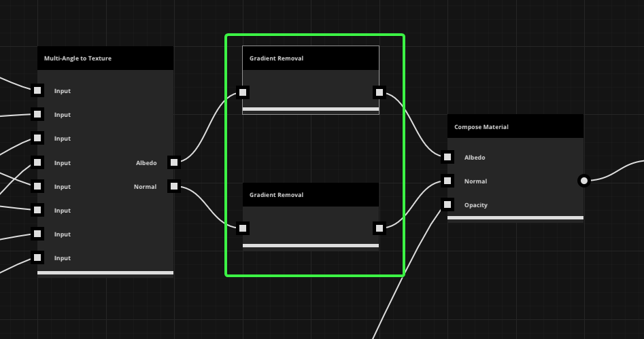
Task: Click the Normal input port on Compose Material
Action: point(447,181)
